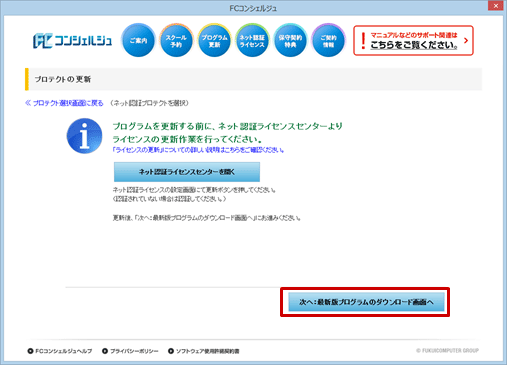The width and height of the screenshot is (507, 365).
Task: Close the FCコンシェルジュ window
Action: click(x=496, y=6)
